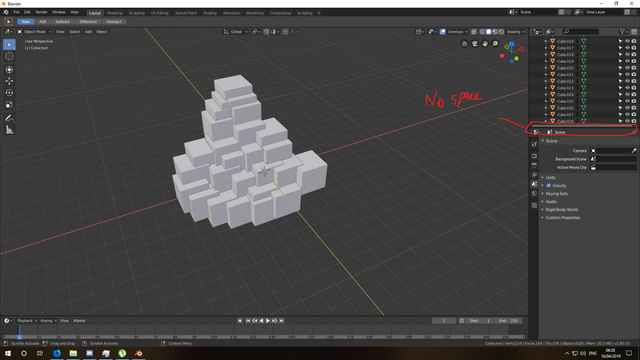Activate the Cursor tool

(9, 56)
